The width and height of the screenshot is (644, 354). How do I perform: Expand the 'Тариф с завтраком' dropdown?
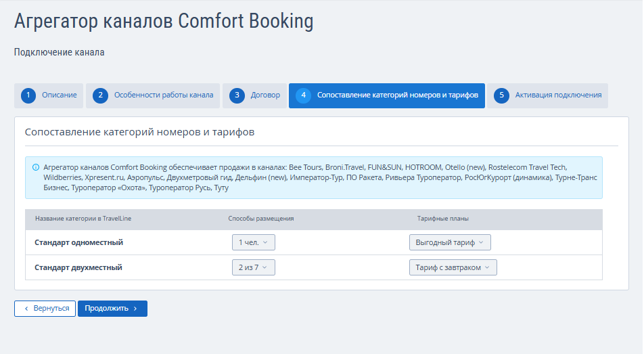(x=453, y=267)
